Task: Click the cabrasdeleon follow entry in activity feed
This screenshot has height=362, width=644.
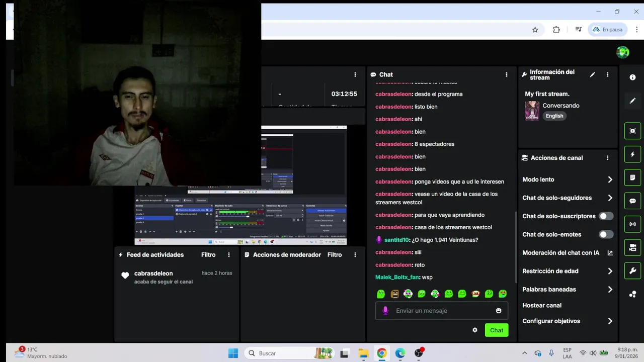Action: click(x=178, y=277)
